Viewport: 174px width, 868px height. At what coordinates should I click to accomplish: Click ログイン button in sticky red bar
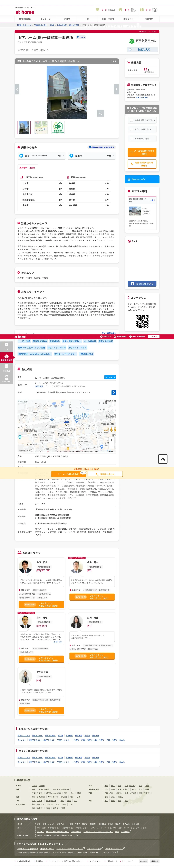[x=154, y=337]
